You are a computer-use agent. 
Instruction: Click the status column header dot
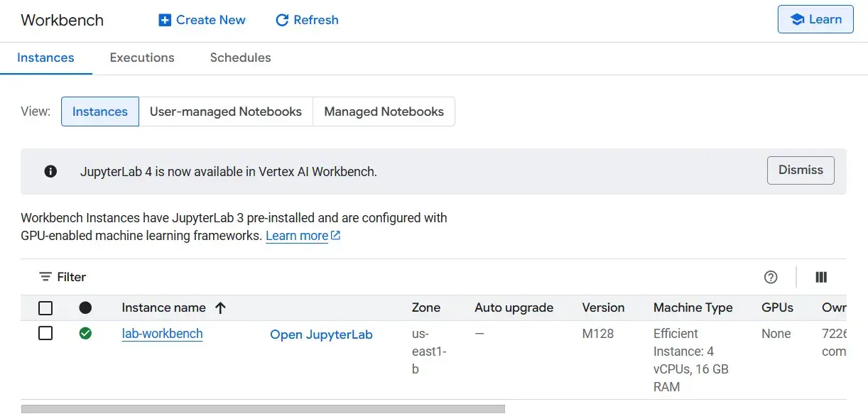click(85, 307)
